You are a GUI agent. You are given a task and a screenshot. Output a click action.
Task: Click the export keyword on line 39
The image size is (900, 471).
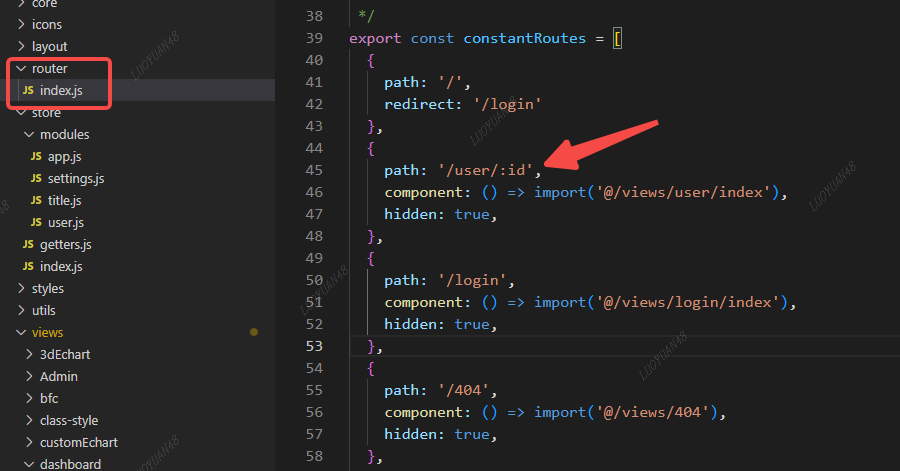375,38
